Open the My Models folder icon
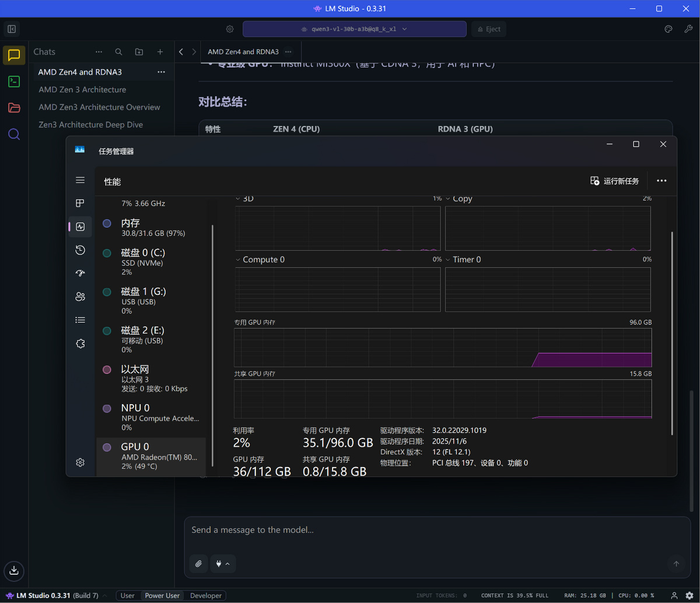 [x=14, y=108]
